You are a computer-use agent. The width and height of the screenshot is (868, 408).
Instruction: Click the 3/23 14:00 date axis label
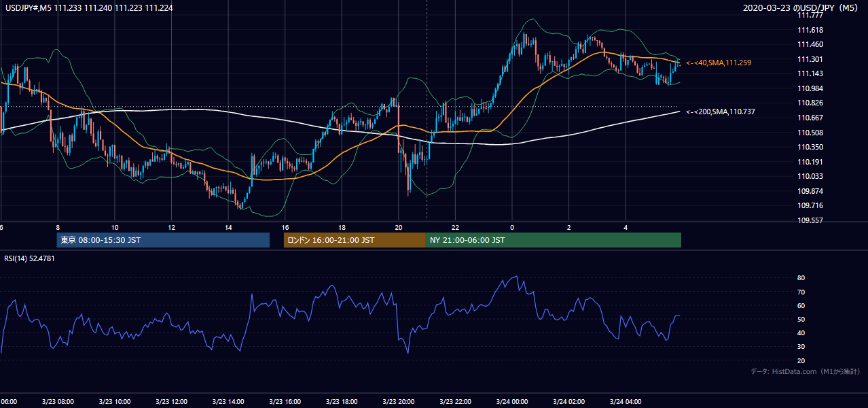click(x=227, y=402)
